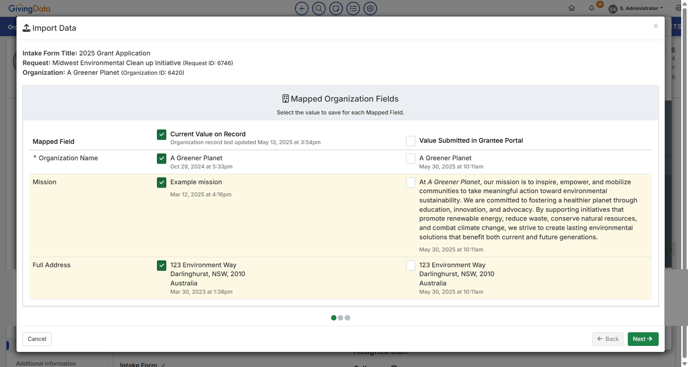Click 'Mar 12, 2025 at 4:16pm' timestamp

201,194
